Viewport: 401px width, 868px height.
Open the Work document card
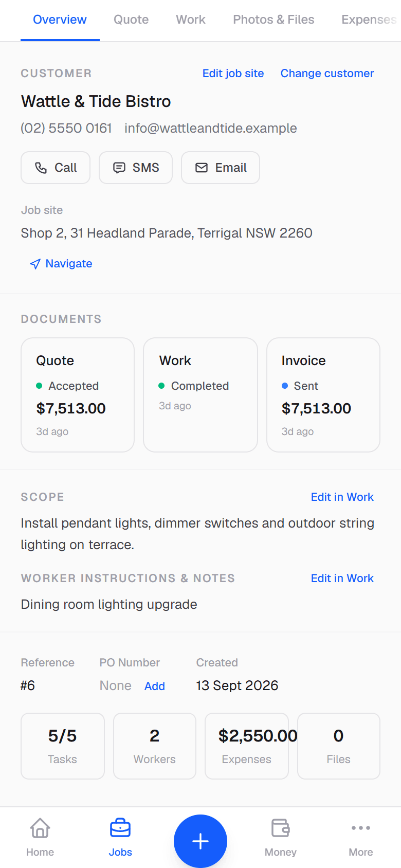pos(200,395)
